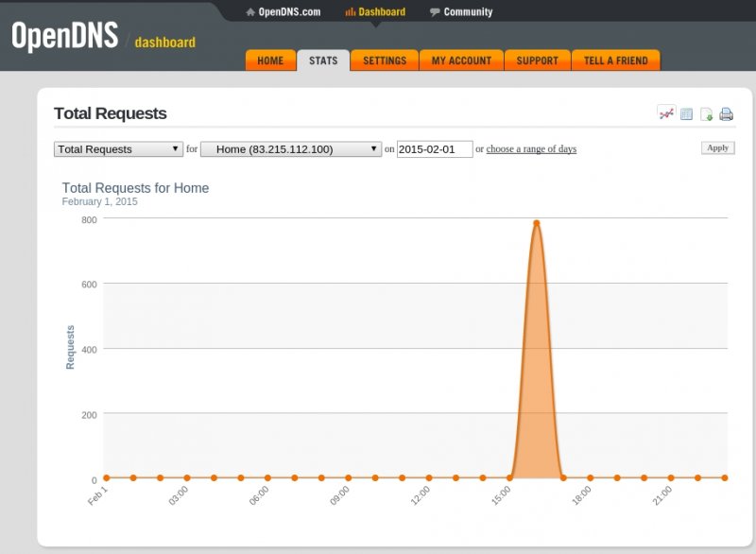
Task: Open the Home (83.215.112.100) network dropdown
Action: pos(290,149)
